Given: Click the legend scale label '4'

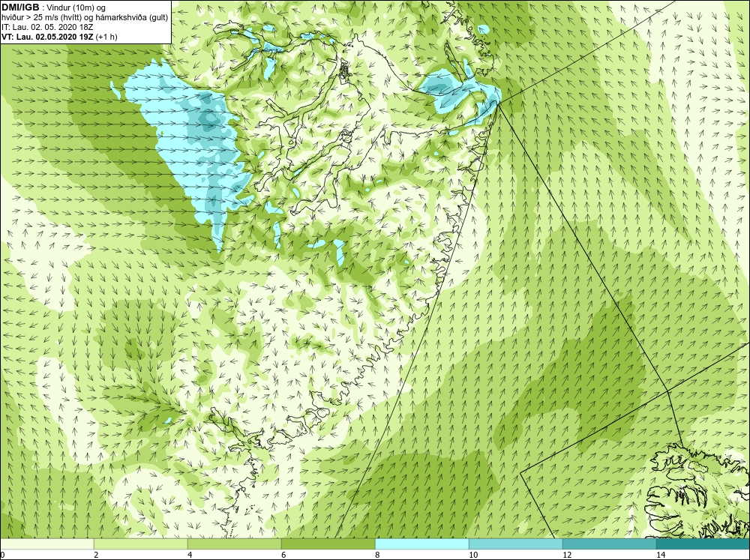Looking at the screenshot, I should 190,555.
